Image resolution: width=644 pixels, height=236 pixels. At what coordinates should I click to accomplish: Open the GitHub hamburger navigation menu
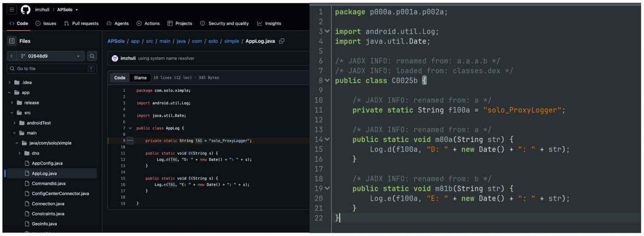coord(12,10)
